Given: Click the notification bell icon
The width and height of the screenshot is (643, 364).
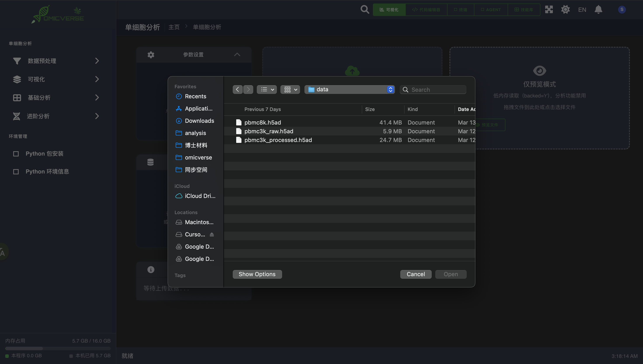Looking at the screenshot, I should click(x=598, y=9).
